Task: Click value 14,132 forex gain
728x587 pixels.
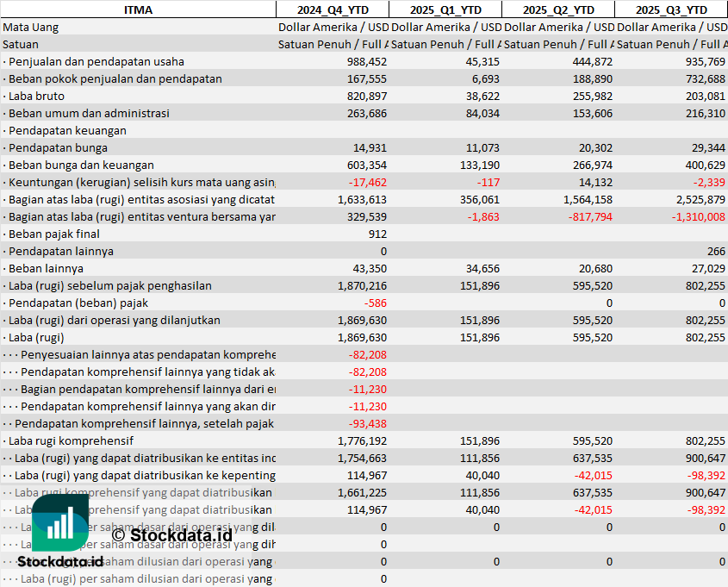Action: [x=595, y=182]
